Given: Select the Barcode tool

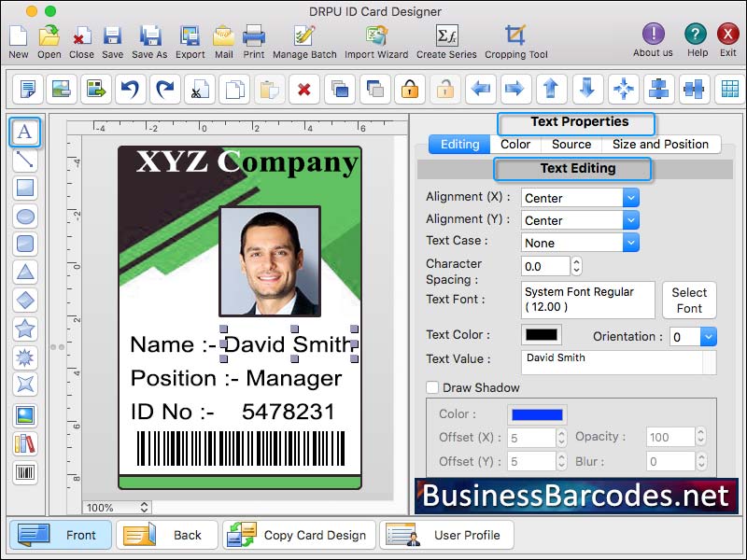Looking at the screenshot, I should pyautogui.click(x=25, y=472).
